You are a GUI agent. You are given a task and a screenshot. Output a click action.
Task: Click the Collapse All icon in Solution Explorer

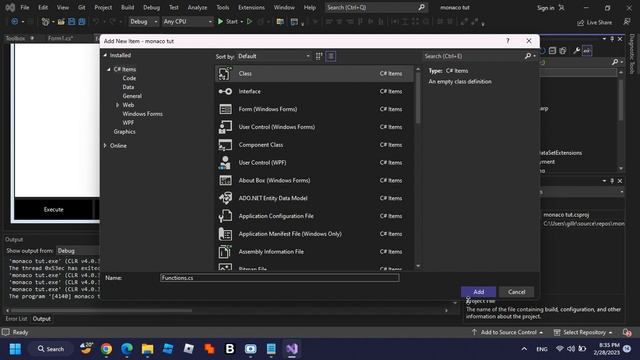pos(552,51)
